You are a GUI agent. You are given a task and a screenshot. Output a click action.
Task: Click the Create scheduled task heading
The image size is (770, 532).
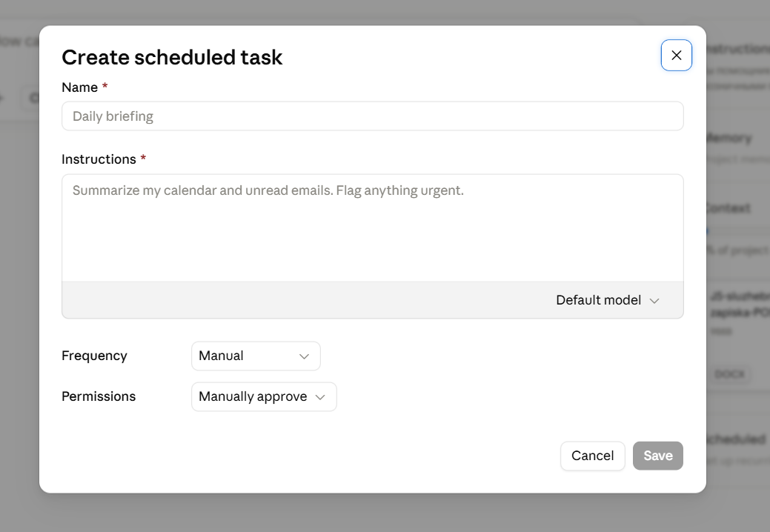(x=172, y=57)
